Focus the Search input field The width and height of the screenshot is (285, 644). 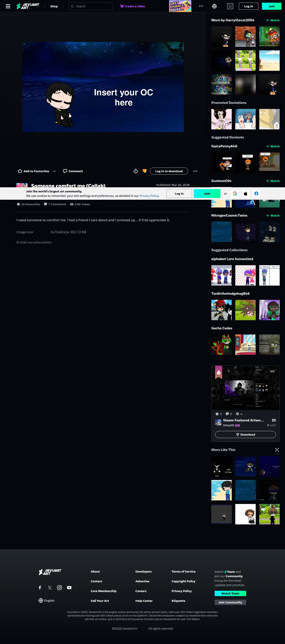tap(91, 6)
